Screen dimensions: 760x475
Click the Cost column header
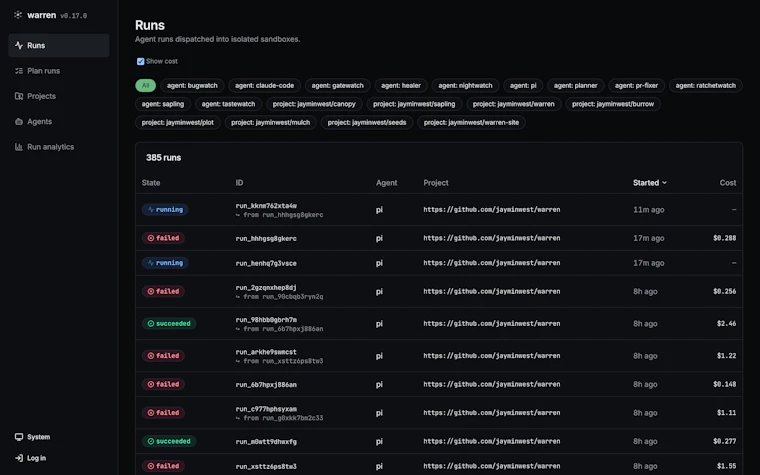click(728, 183)
